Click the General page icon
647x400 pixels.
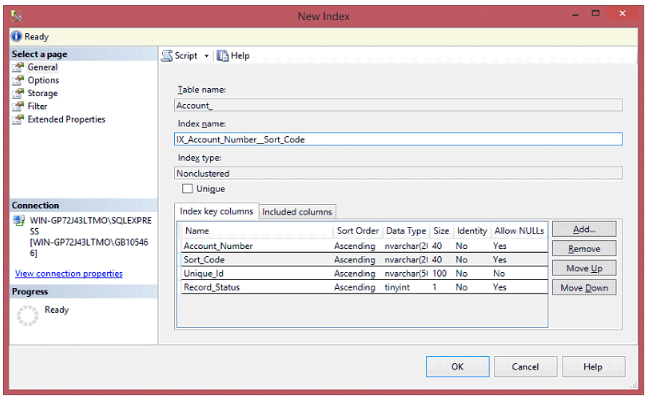[x=18, y=67]
